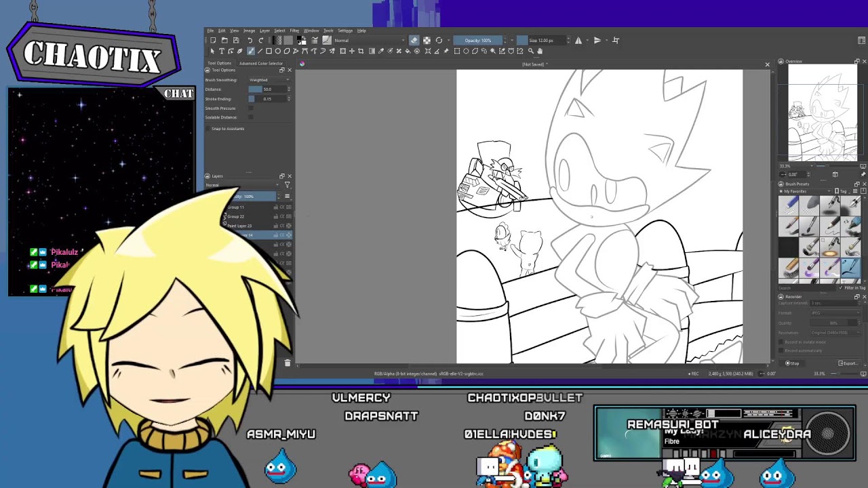Toggle horizontal mirror tool

578,40
